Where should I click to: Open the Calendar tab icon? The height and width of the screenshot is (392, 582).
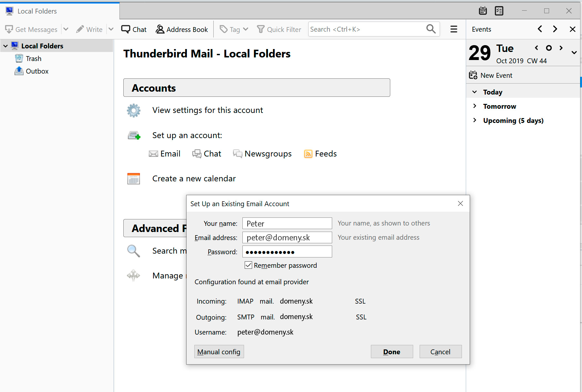coord(483,11)
